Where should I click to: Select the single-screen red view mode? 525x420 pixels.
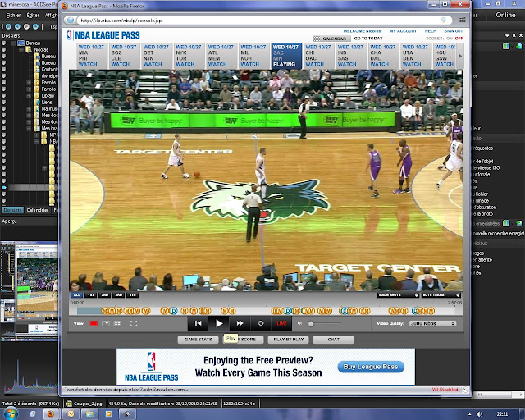tap(94, 323)
